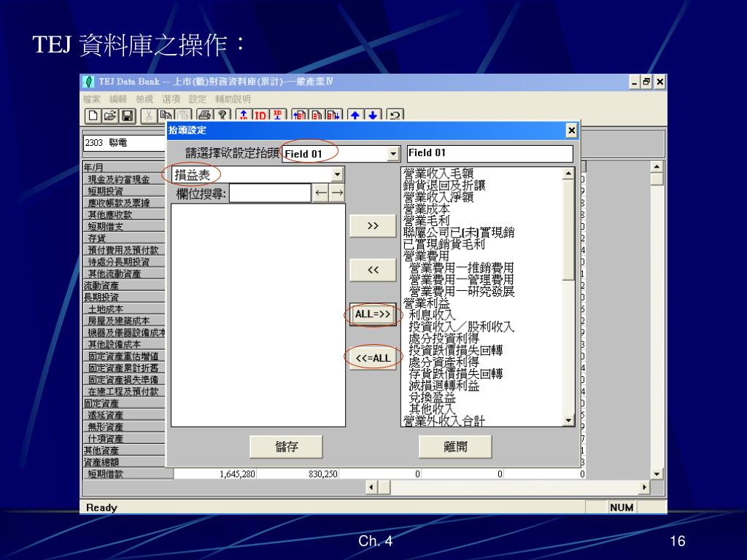Image resolution: width=747 pixels, height=560 pixels.
Task: Click main window horizontal scrollbar left arrow
Action: [371, 487]
